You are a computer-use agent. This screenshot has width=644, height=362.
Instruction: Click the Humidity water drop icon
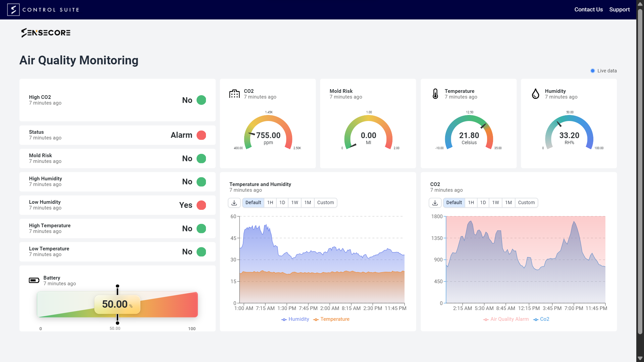tap(536, 94)
